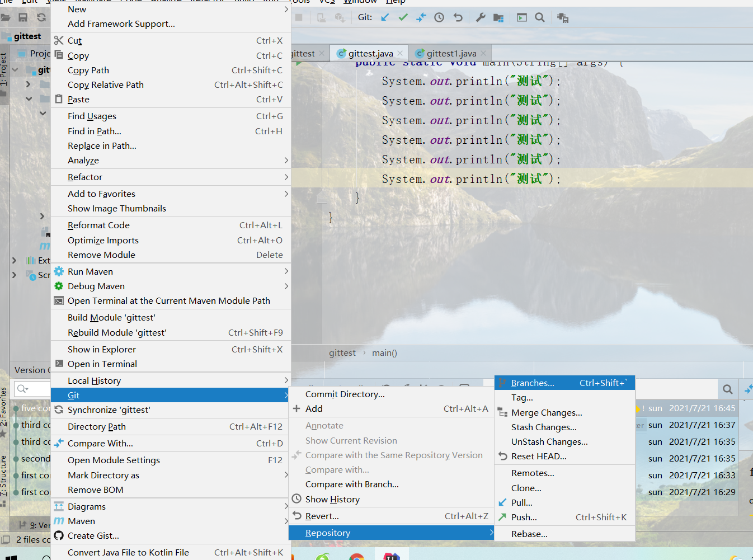Viewport: 753px width, 560px height.
Task: Select Optimize Imports
Action: pyautogui.click(x=171, y=240)
